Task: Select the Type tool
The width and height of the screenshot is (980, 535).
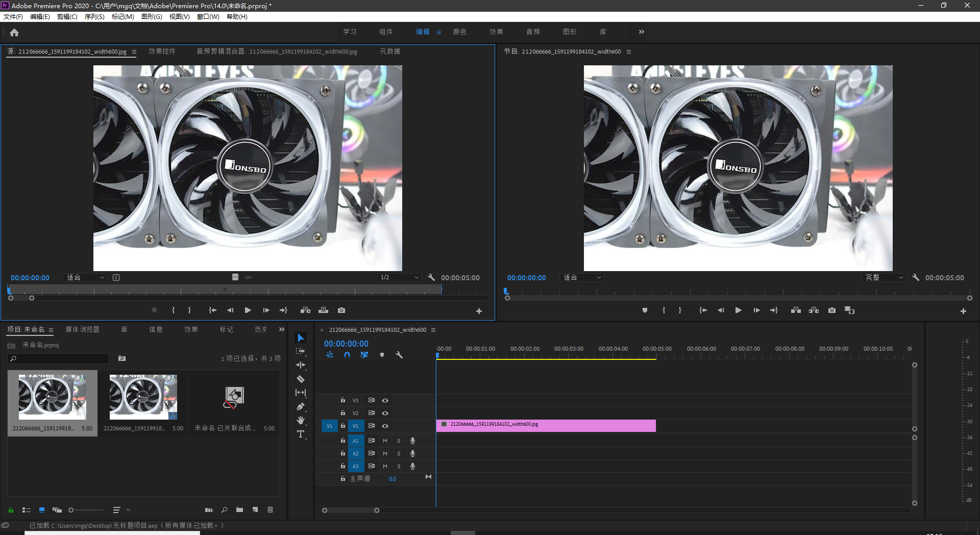Action: pos(301,434)
